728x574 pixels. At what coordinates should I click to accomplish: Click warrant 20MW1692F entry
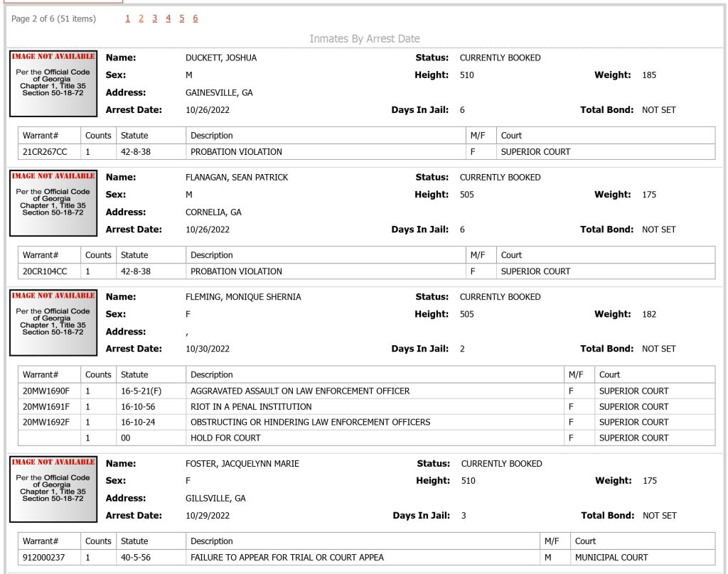pyautogui.click(x=46, y=422)
